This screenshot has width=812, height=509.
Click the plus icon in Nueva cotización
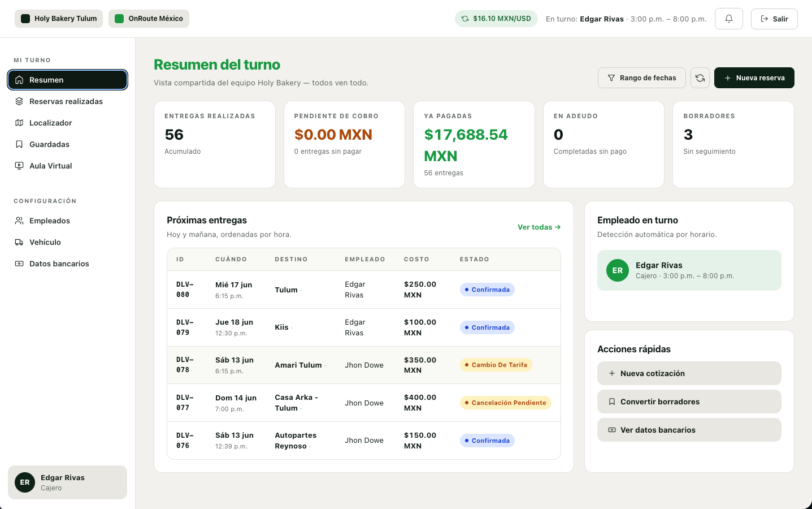pyautogui.click(x=612, y=373)
